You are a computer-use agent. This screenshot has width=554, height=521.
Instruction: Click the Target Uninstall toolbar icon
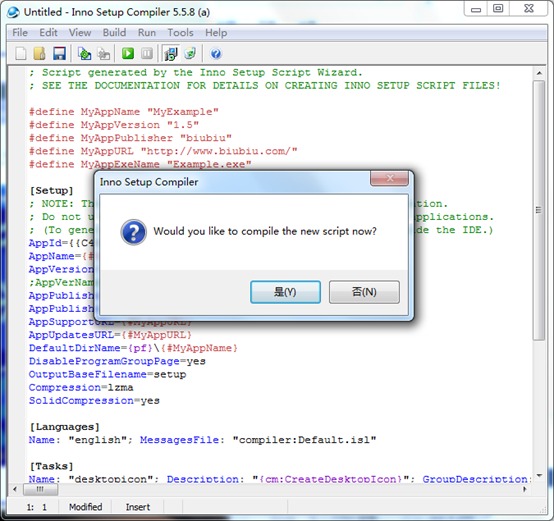[190, 53]
